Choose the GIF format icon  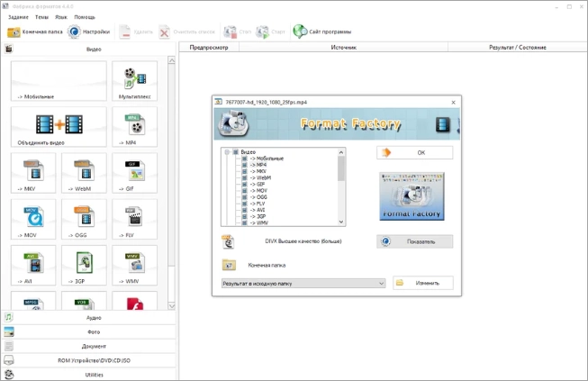(134, 172)
